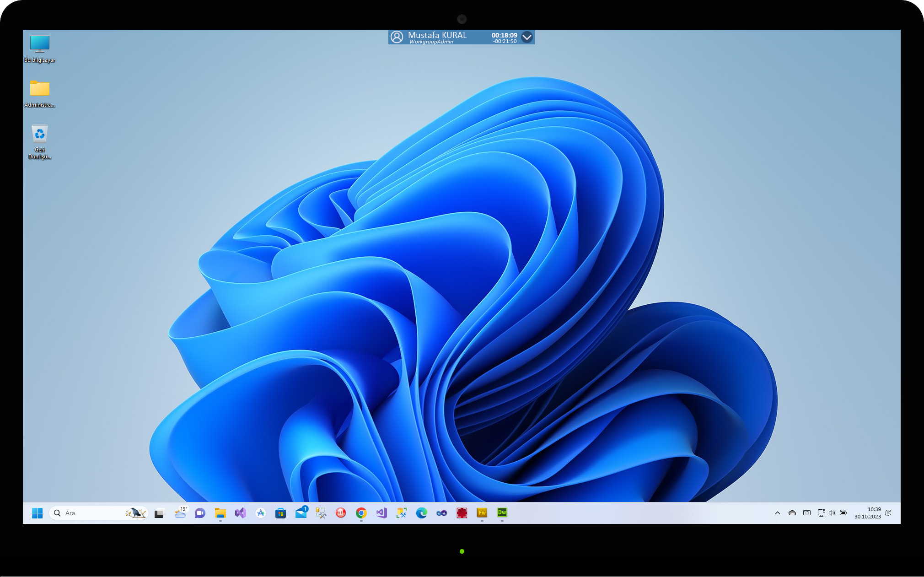This screenshot has height=577, width=924.
Task: Open the OneDrive cloud tray icon
Action: [x=792, y=513]
